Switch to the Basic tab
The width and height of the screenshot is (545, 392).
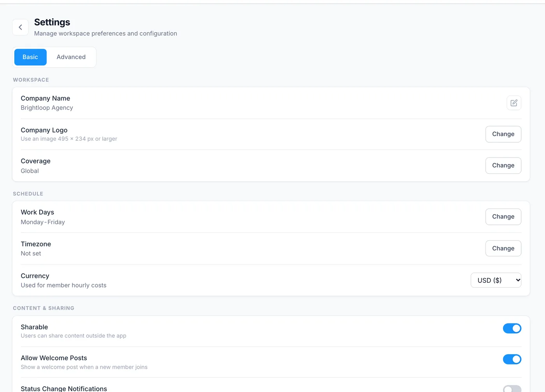pyautogui.click(x=30, y=57)
